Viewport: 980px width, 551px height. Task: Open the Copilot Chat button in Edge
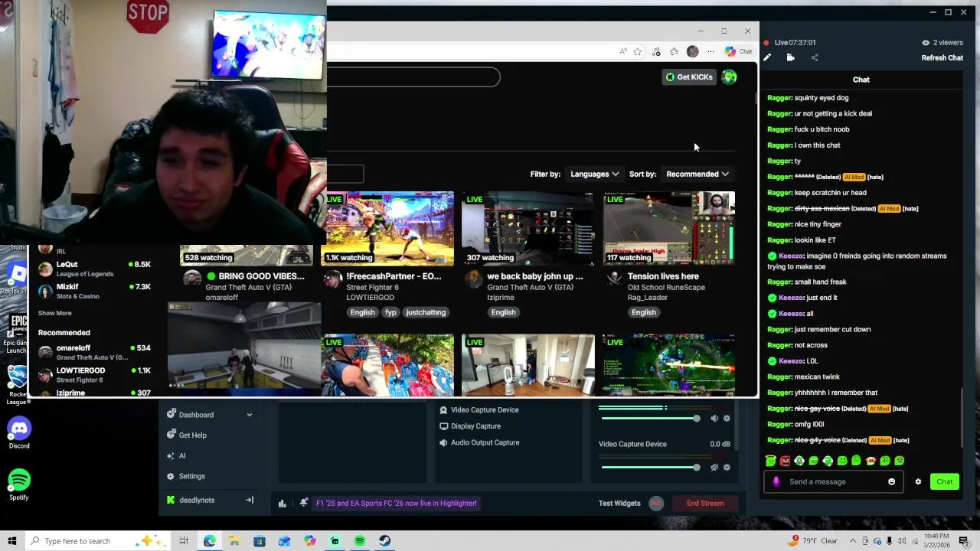739,51
